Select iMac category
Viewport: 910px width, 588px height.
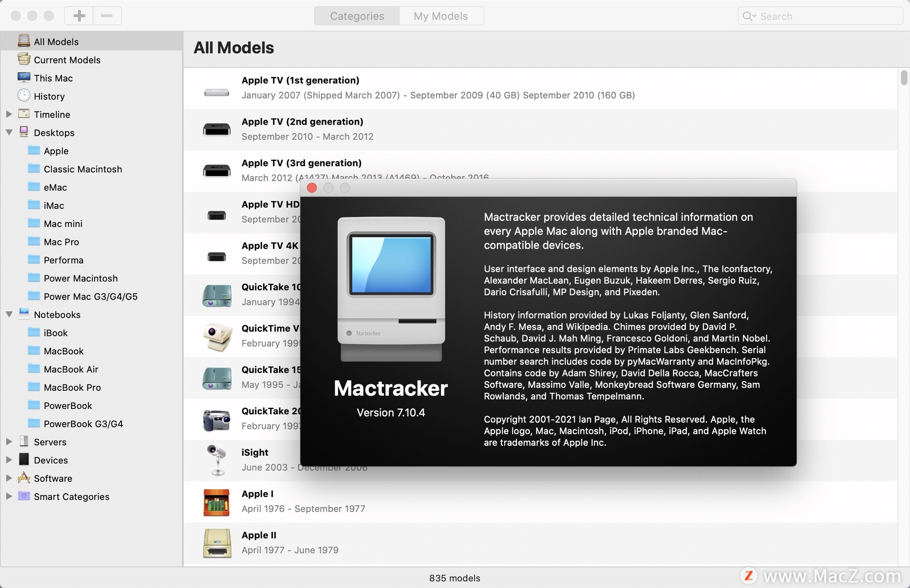(x=54, y=205)
